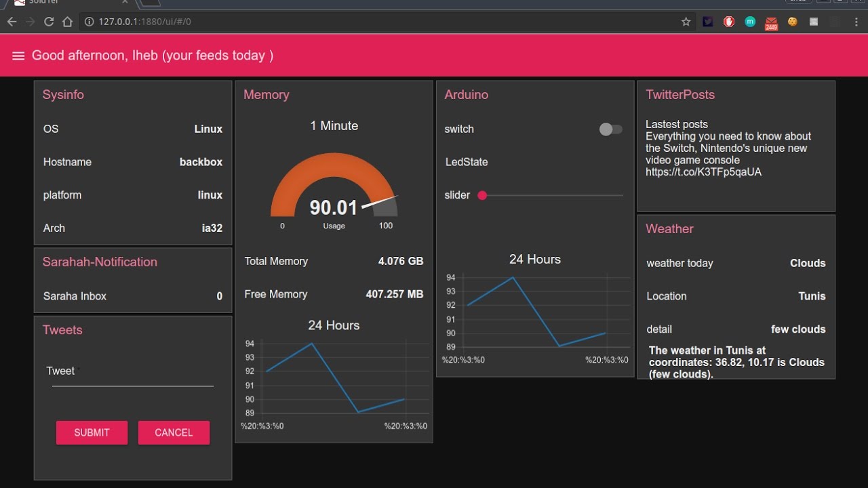Click the SUBMIT button
The height and width of the screenshot is (488, 868).
click(x=92, y=432)
